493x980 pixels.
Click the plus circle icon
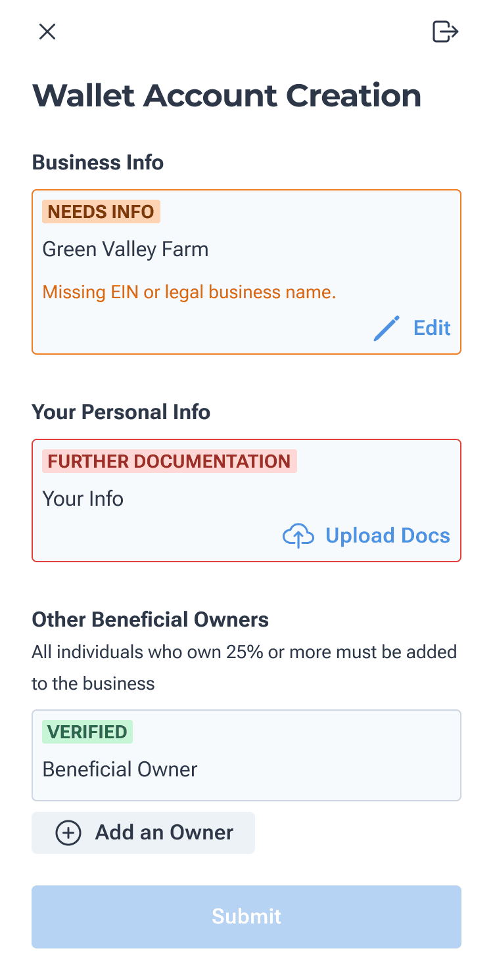point(68,833)
